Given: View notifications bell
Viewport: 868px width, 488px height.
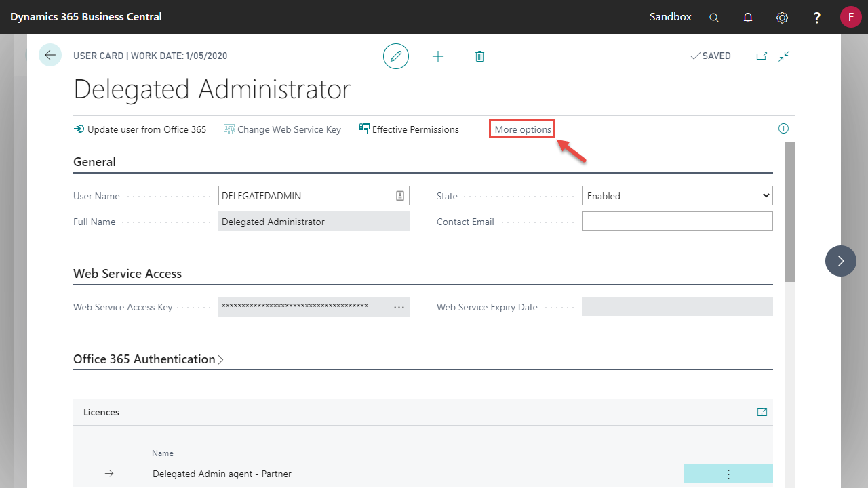Looking at the screenshot, I should [748, 18].
